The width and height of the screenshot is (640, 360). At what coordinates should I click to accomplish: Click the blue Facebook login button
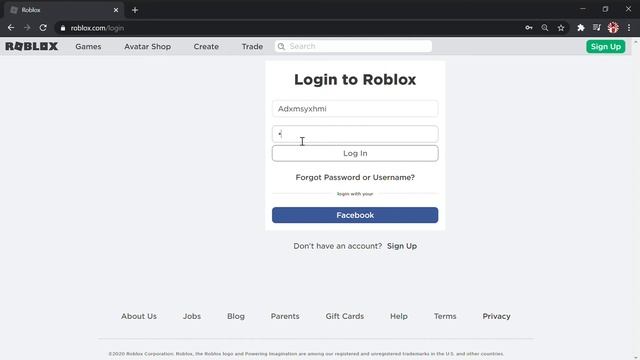[x=355, y=215]
